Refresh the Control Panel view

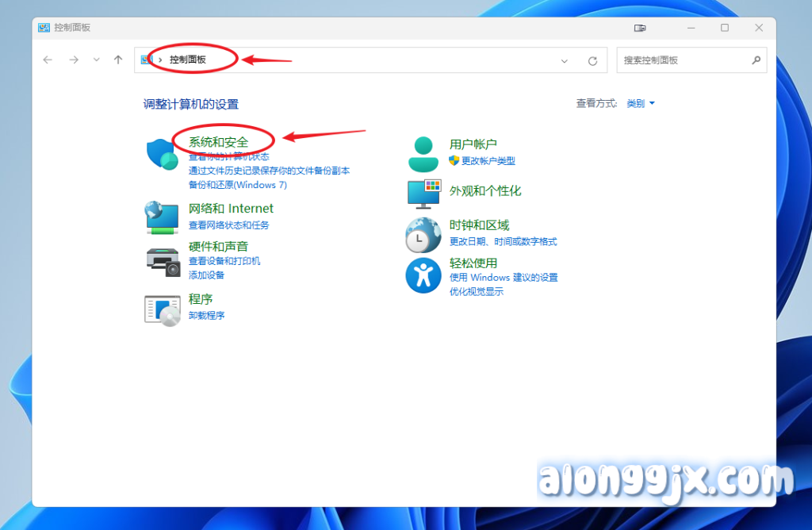tap(592, 60)
